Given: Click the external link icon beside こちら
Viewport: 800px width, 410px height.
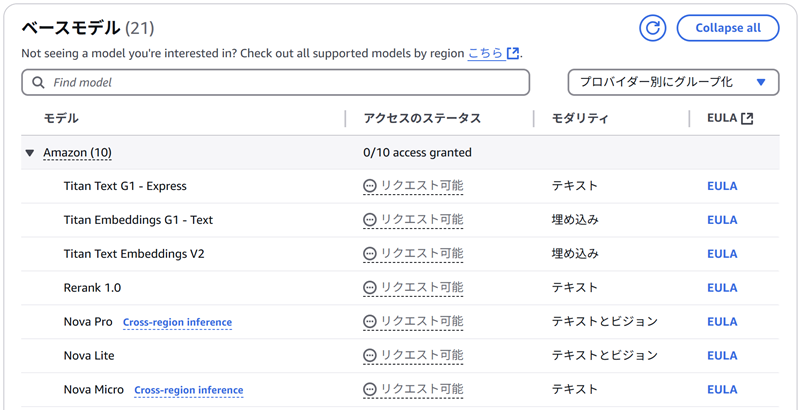Looking at the screenshot, I should tap(513, 53).
